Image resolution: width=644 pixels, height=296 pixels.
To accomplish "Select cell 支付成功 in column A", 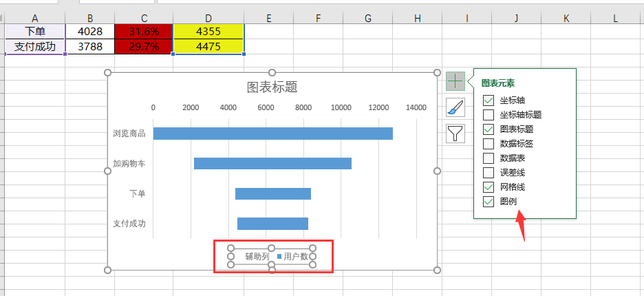I will tap(35, 46).
